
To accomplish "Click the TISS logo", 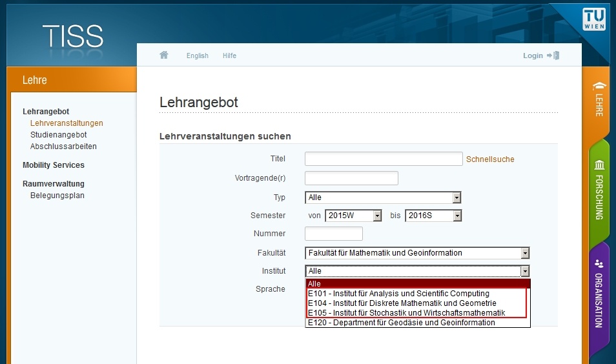I will pyautogui.click(x=73, y=37).
